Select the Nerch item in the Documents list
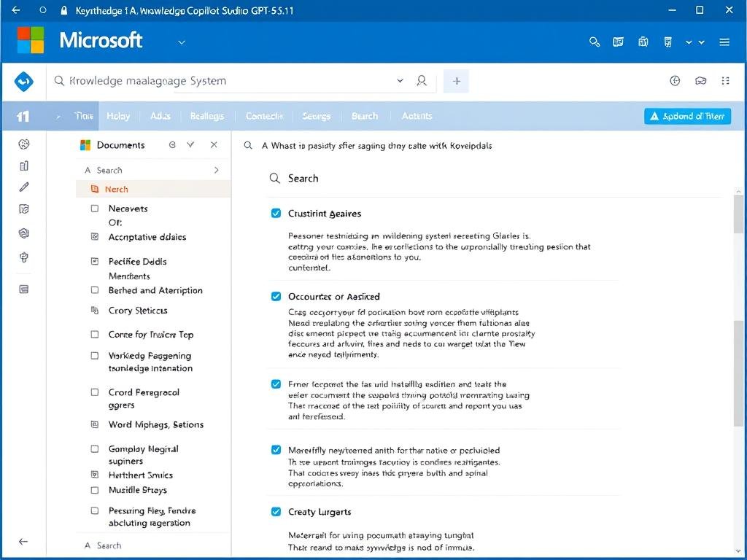Screen dimensions: 747x560 pos(117,189)
